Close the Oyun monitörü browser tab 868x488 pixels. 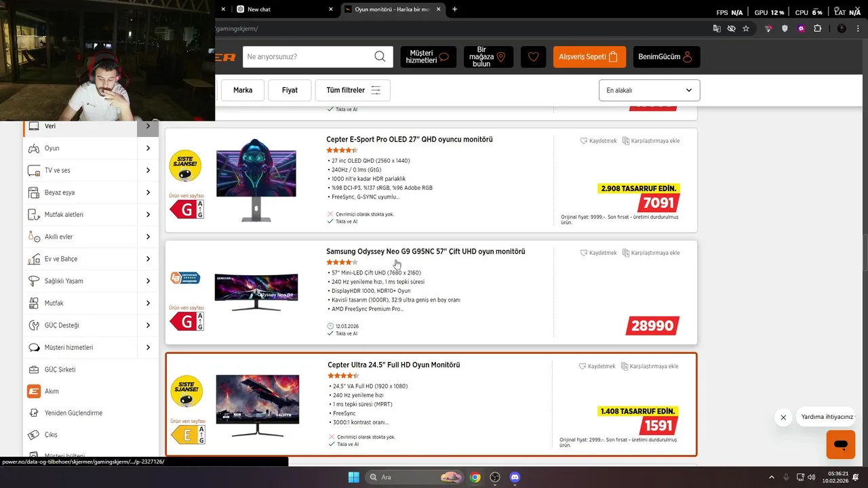click(439, 9)
